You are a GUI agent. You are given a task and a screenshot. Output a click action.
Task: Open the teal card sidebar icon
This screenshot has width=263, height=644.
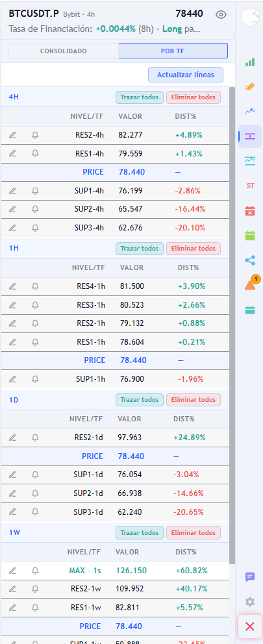tap(250, 310)
